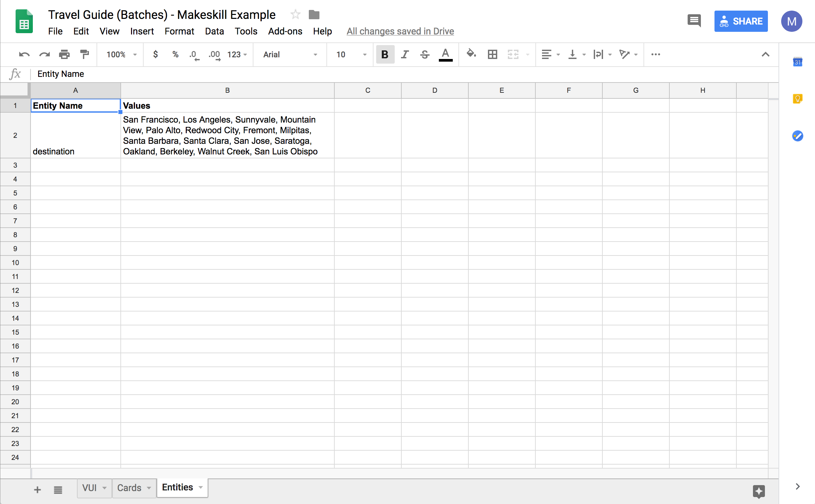Expand the font family dropdown
This screenshot has width=815, height=504.
(x=316, y=54)
